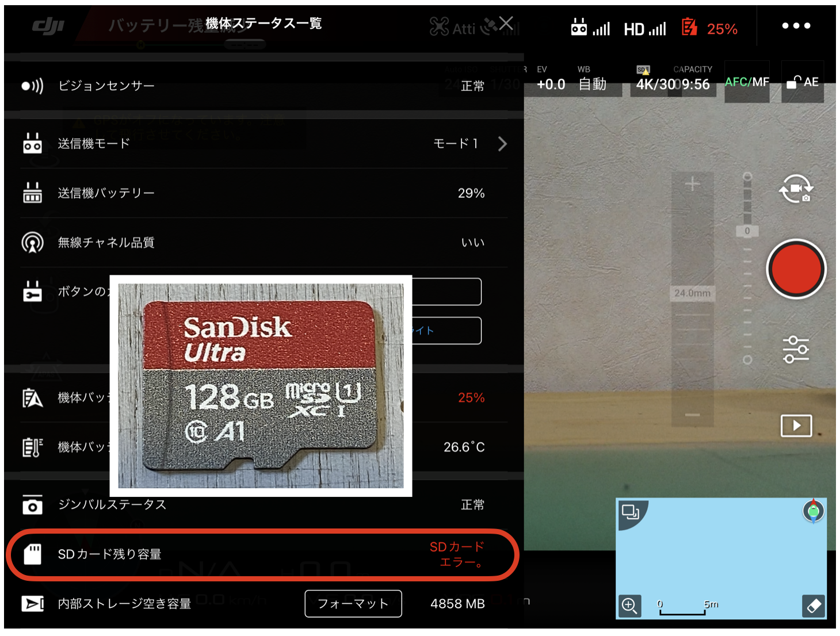Swap the map and camera view
This screenshot has height=636, width=840.
point(631,511)
